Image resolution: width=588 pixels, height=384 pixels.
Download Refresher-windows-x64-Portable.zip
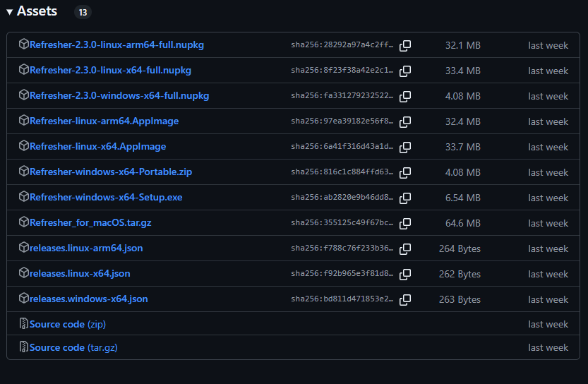[111, 172]
